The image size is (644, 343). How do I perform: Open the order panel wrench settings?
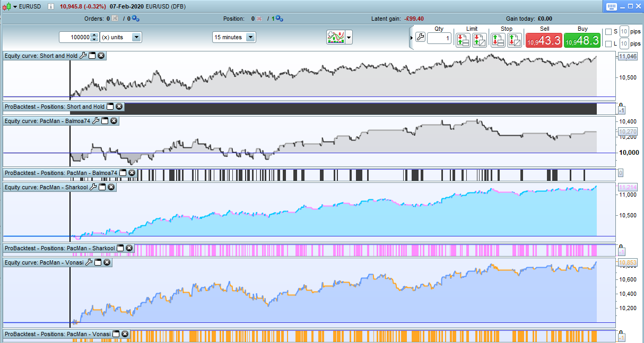coord(420,37)
